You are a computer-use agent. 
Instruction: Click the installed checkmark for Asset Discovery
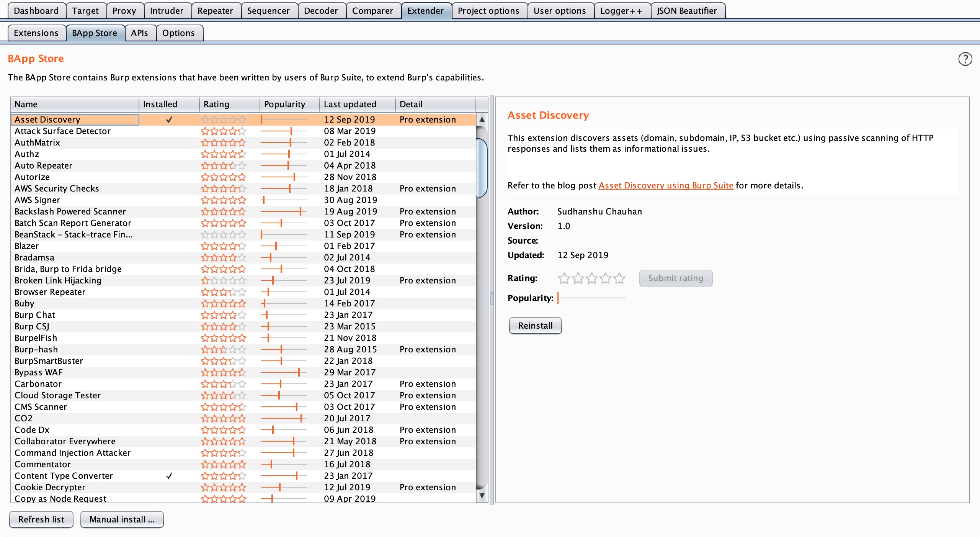[169, 120]
